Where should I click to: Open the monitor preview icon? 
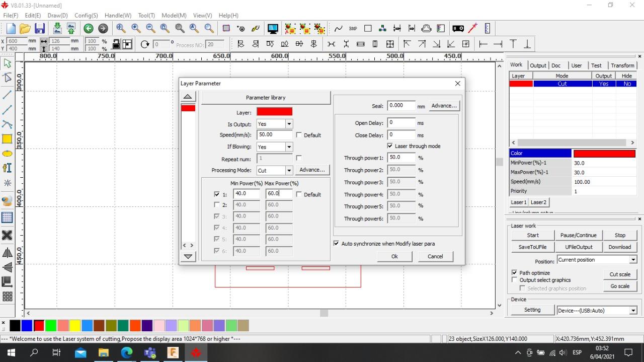tap(273, 29)
